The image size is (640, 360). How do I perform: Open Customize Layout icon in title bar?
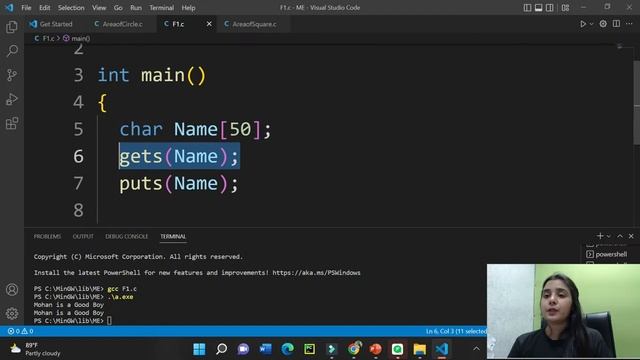[565, 8]
